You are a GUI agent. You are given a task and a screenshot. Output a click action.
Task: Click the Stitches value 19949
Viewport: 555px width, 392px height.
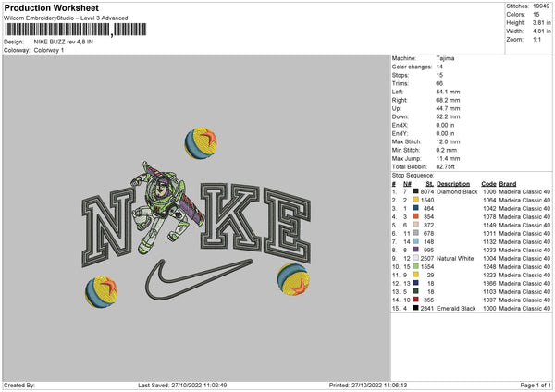coord(541,6)
